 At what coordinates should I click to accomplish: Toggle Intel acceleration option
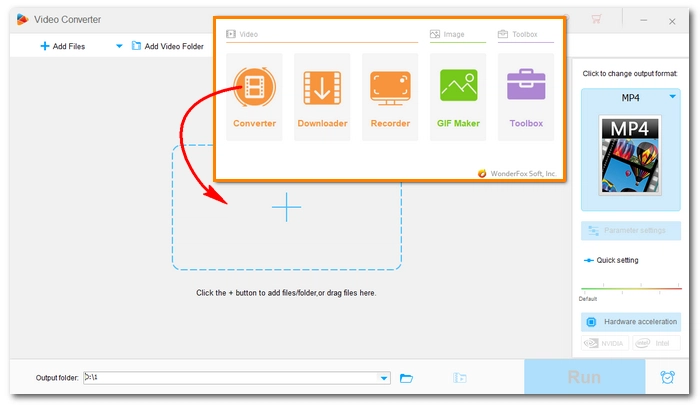656,343
